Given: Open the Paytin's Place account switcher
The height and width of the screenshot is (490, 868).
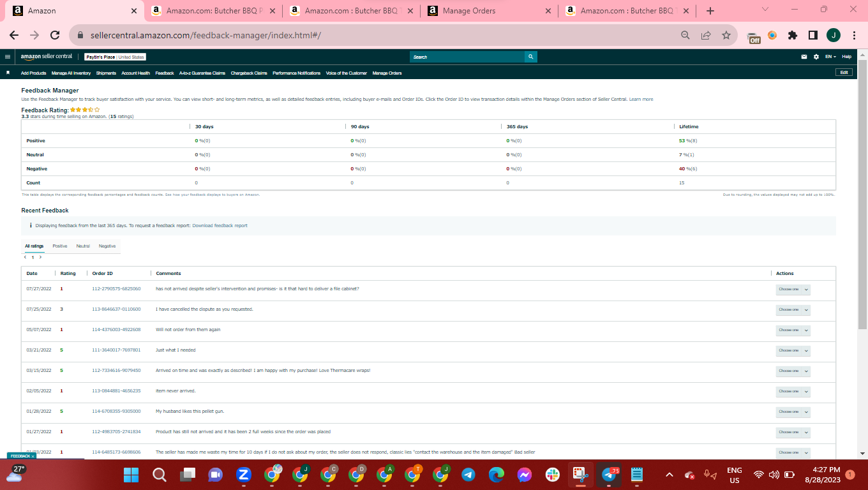Looking at the screenshot, I should 116,57.
